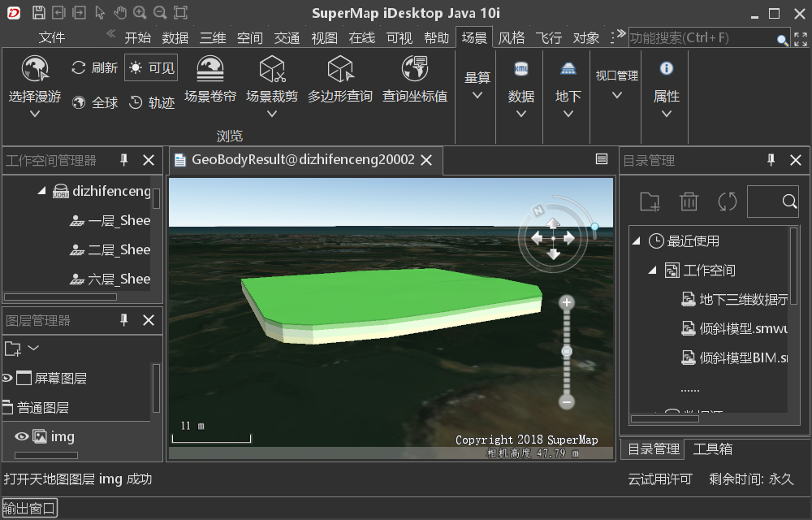
Task: Pin the 工作空间管理器 panel
Action: click(123, 160)
